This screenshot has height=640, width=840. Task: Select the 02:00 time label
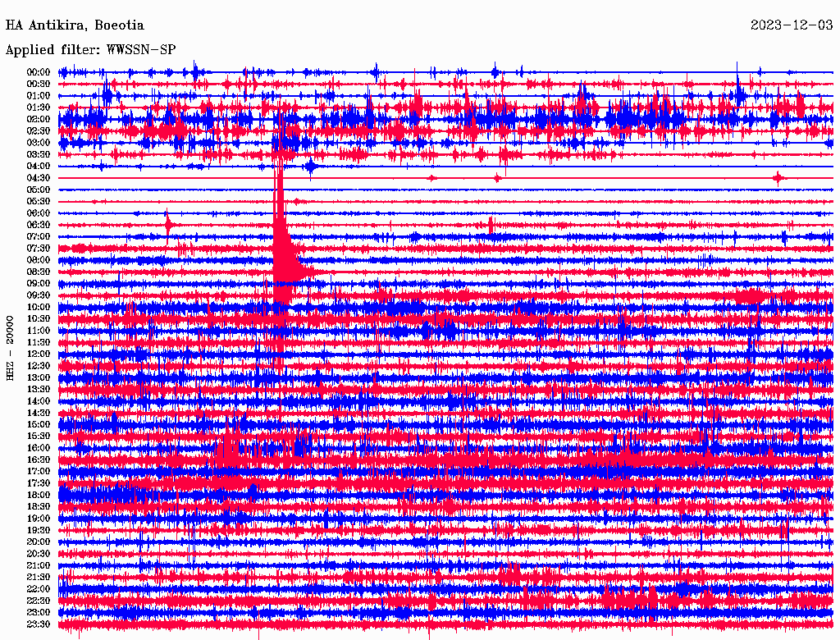(39, 119)
